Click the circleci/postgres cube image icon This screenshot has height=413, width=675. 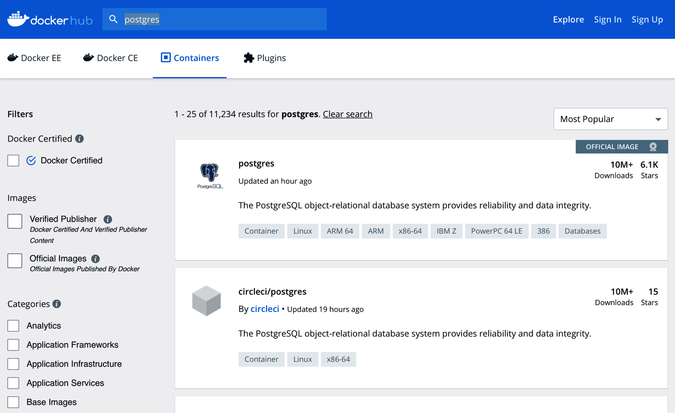[x=206, y=301]
